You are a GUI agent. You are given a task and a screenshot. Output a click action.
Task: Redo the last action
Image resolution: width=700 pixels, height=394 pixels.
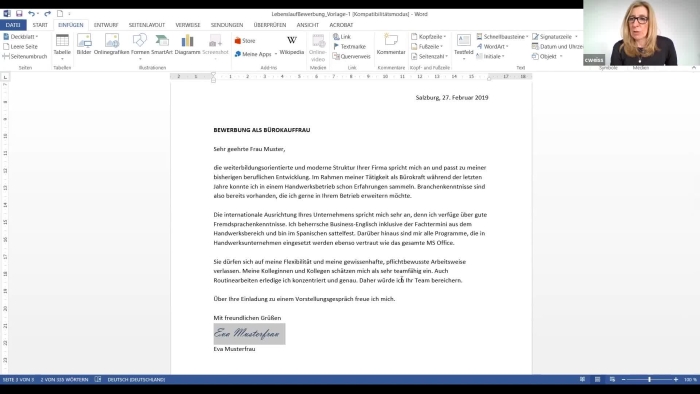(x=47, y=14)
